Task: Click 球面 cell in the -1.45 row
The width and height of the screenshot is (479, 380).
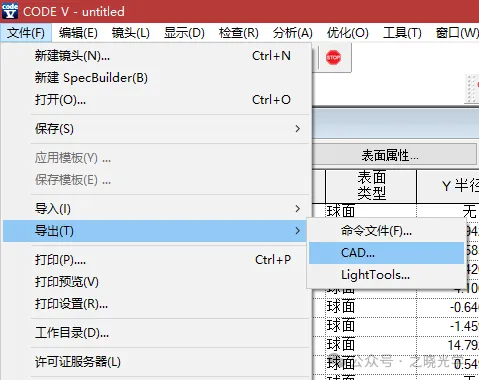Action: coord(371,326)
